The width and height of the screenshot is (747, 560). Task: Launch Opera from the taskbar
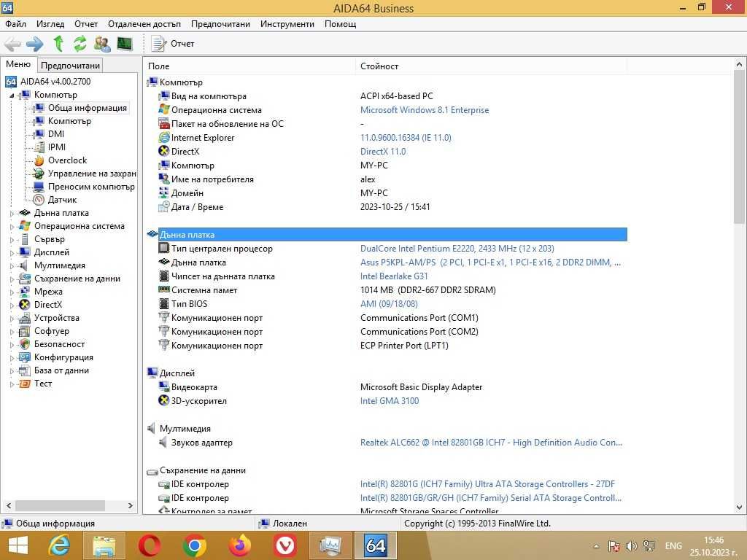coord(149,545)
